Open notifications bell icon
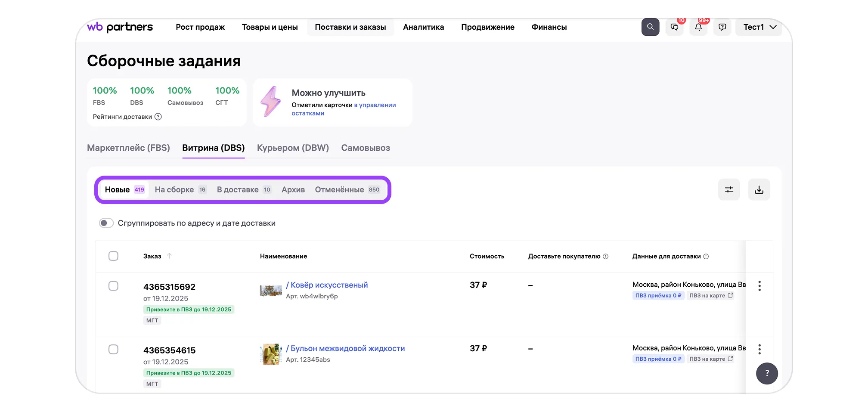This screenshot has height=412, width=868. click(698, 27)
